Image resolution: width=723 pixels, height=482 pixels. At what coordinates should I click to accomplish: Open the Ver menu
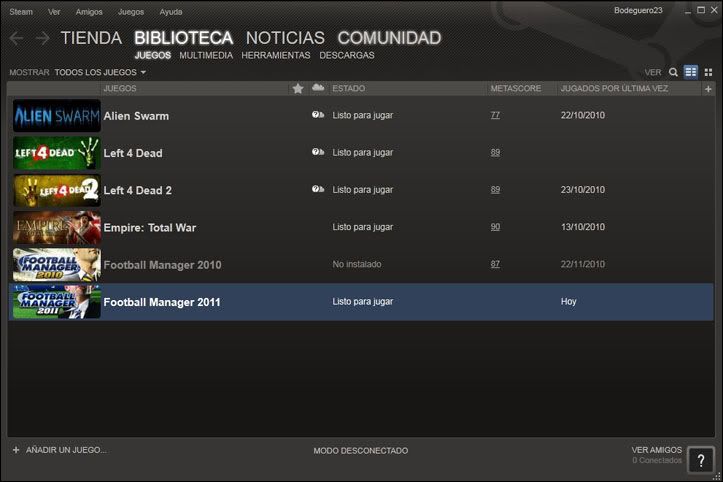pyautogui.click(x=54, y=12)
